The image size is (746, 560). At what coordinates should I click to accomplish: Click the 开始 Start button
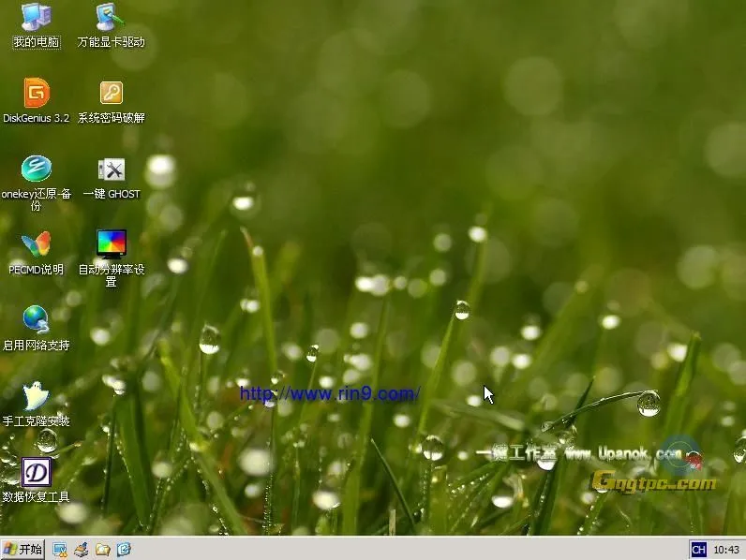pos(22,550)
